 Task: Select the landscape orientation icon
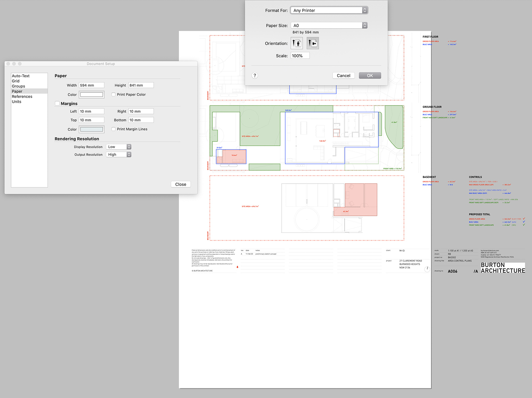coord(313,43)
